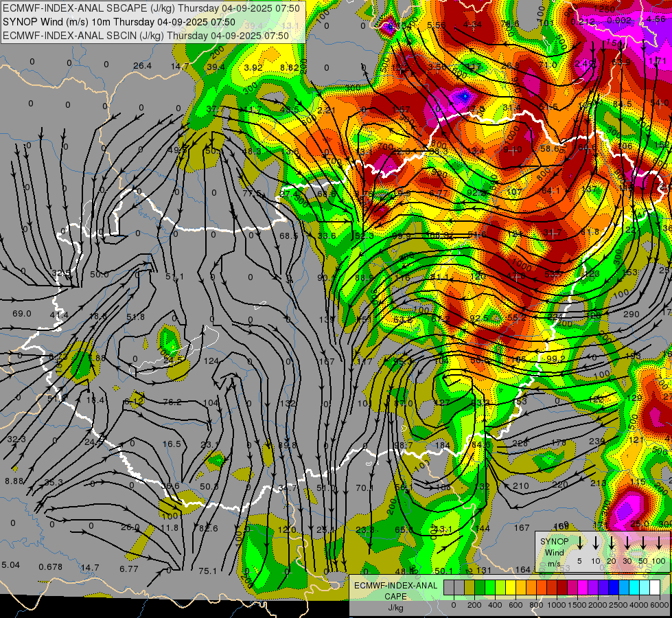Select the 68.5 map value
The image size is (672, 618).
coord(288,236)
